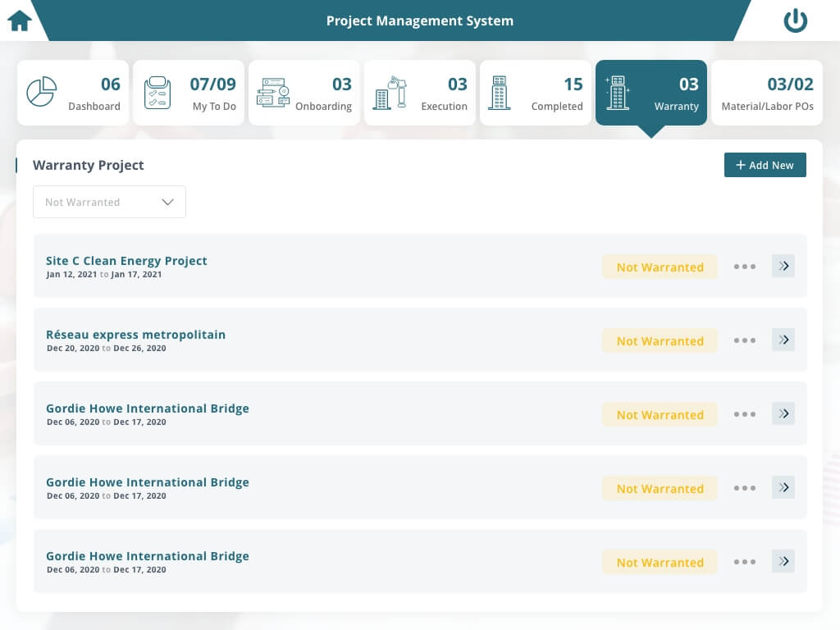Select the Execution crane icon
The width and height of the screenshot is (840, 630).
[x=390, y=93]
